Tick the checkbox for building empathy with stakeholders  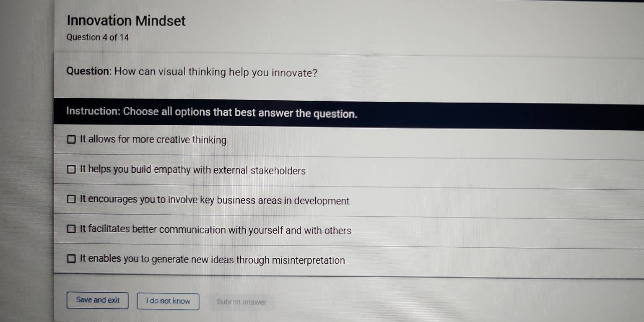click(x=72, y=170)
